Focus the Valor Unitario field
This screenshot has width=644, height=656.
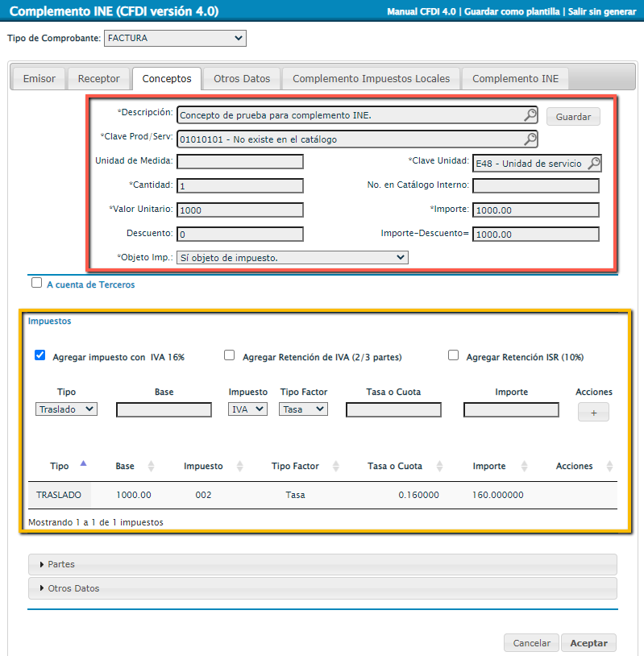(x=240, y=210)
